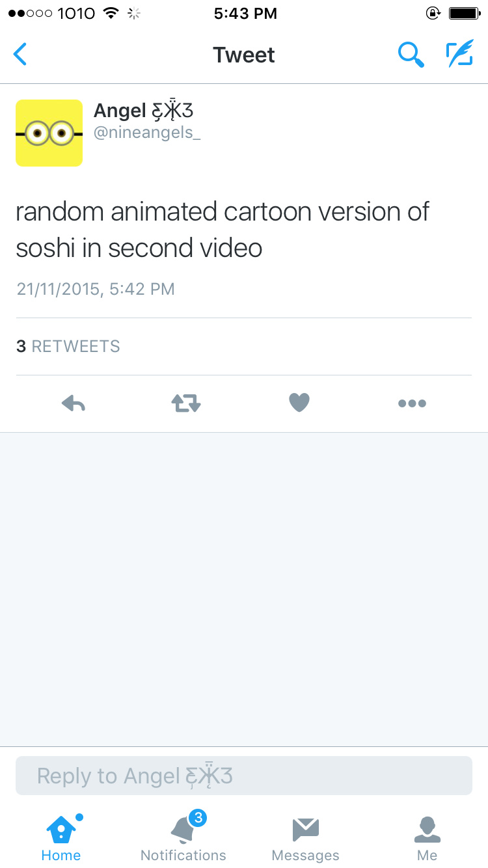Viewport: 488px width, 868px height.
Task: Tap the notifications badge showing 3
Action: [198, 817]
